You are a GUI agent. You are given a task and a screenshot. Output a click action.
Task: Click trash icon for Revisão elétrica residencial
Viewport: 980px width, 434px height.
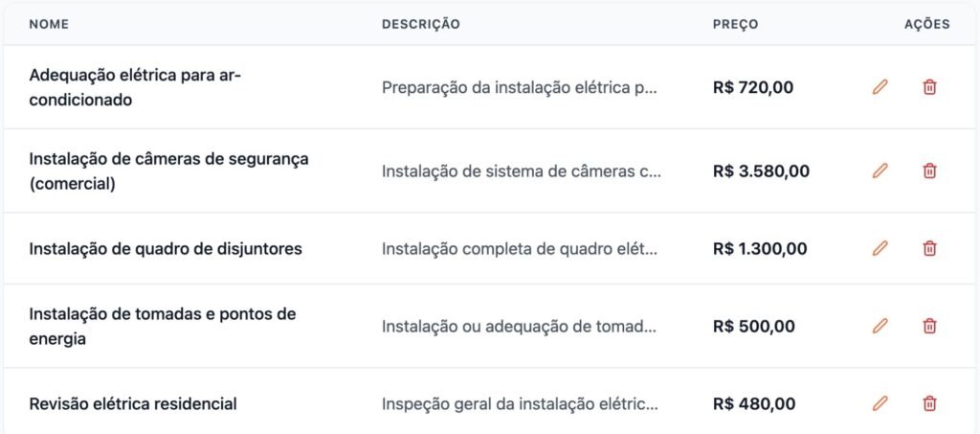click(929, 403)
